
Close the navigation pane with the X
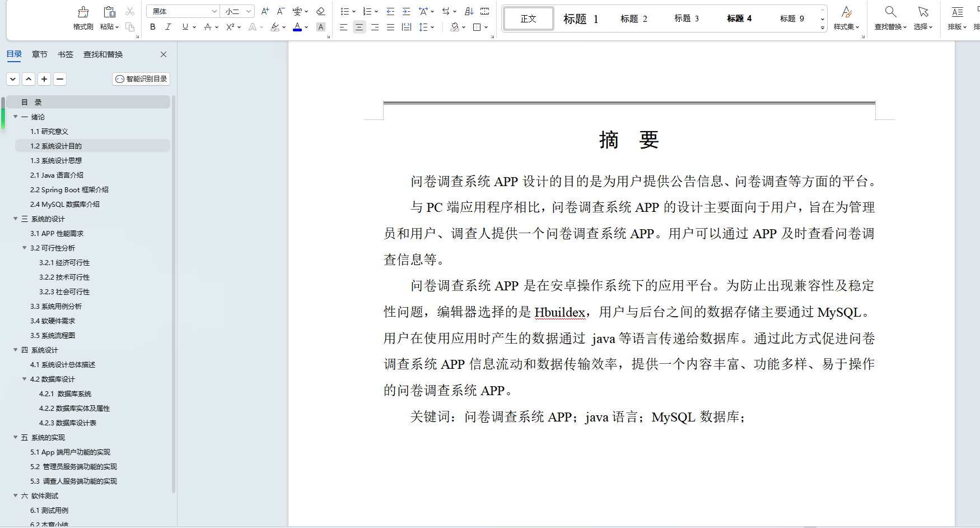click(x=164, y=54)
